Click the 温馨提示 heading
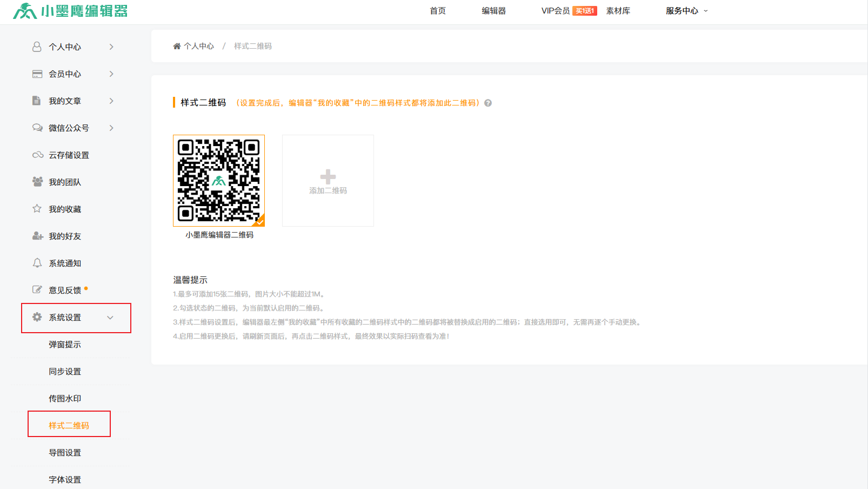 (x=190, y=280)
